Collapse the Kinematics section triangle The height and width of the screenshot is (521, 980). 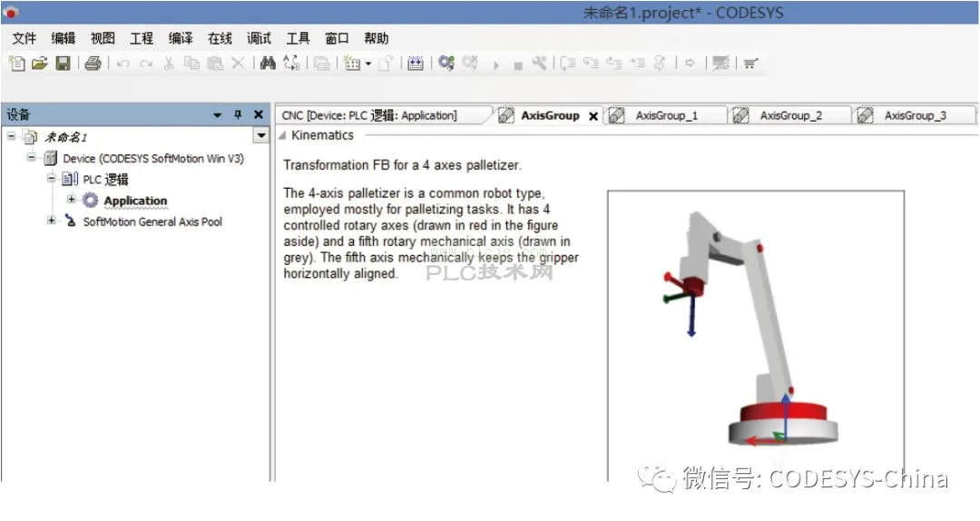pyautogui.click(x=282, y=135)
